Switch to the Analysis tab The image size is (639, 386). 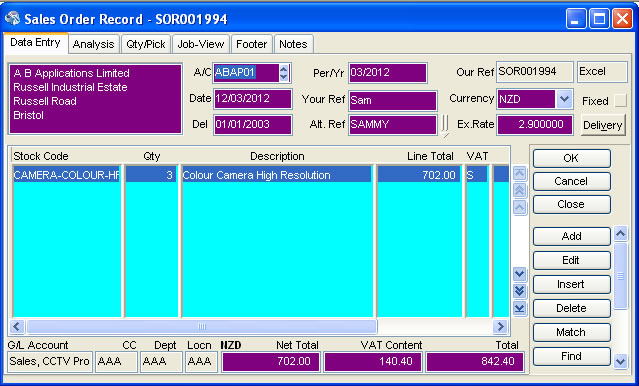click(94, 44)
